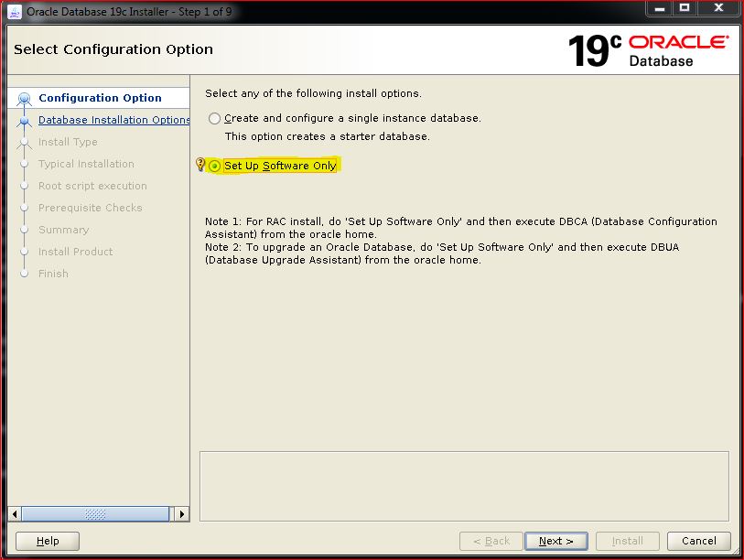Close the installer with the red X button
Viewport: 744px width, 560px height.
click(x=717, y=9)
